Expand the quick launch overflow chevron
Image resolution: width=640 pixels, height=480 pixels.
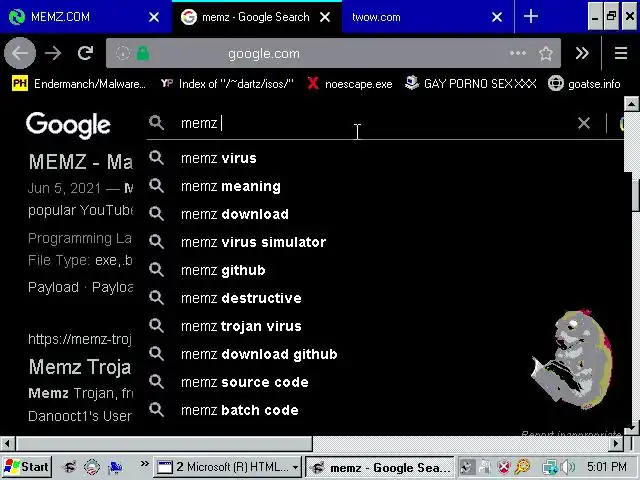pos(144,464)
